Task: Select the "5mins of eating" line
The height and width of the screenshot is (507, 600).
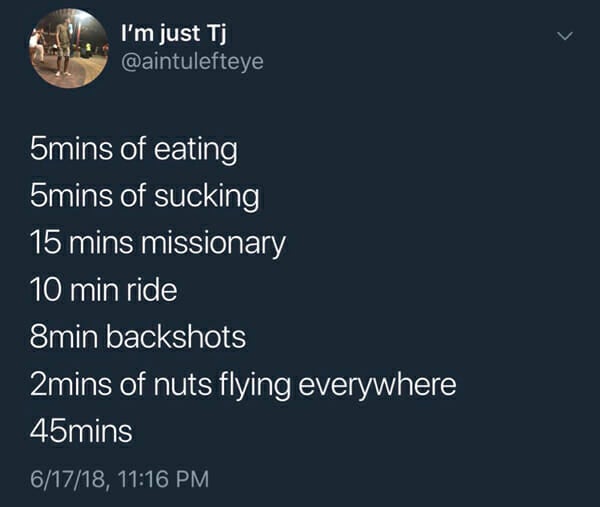Action: [134, 150]
